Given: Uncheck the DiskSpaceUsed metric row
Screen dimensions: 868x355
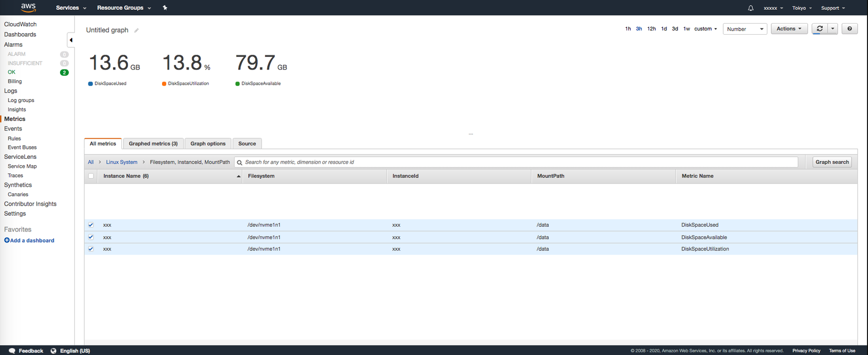Looking at the screenshot, I should (x=91, y=225).
